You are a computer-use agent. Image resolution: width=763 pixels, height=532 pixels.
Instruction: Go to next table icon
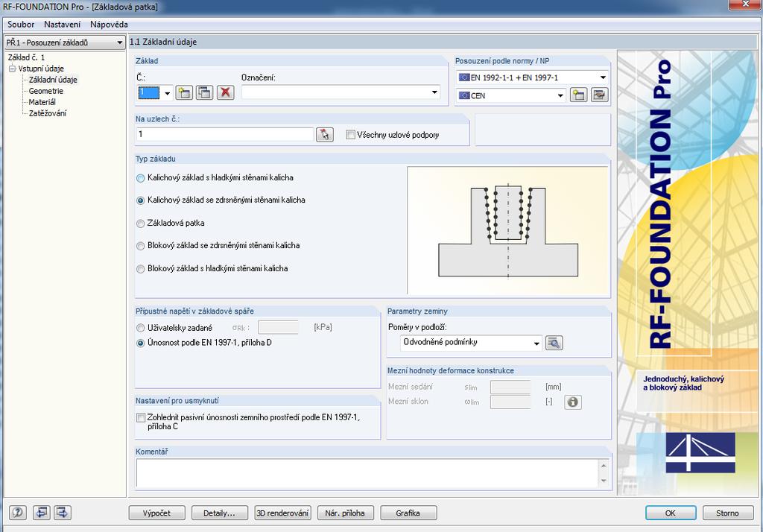(63, 513)
